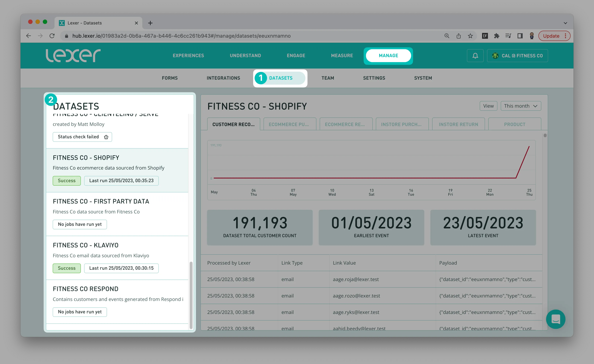Click the Lexer logo
Screen dimensions: 594x364
point(73,56)
